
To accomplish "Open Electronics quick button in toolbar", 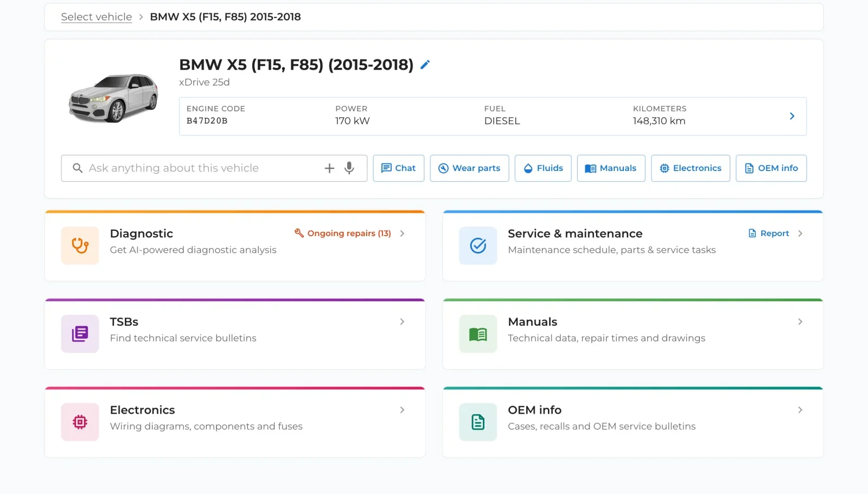I will (691, 168).
